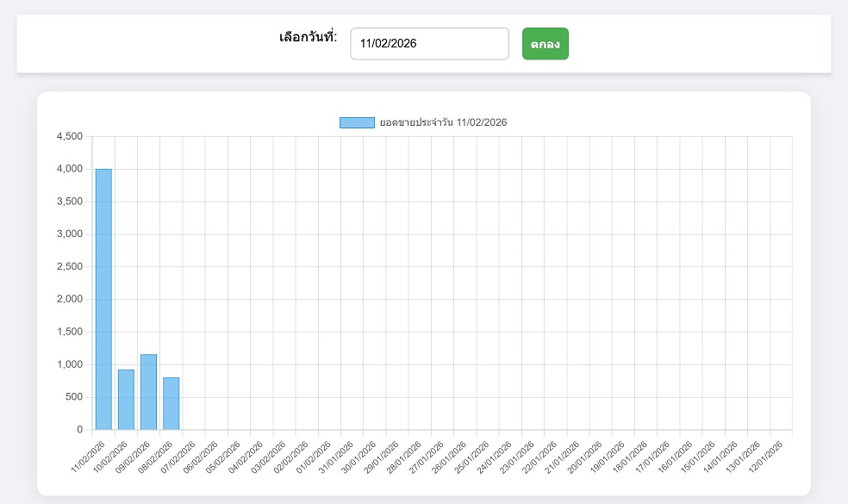Viewport: 848px width, 504px height.
Task: Select the bar for 10/02/2026
Action: (x=126, y=399)
